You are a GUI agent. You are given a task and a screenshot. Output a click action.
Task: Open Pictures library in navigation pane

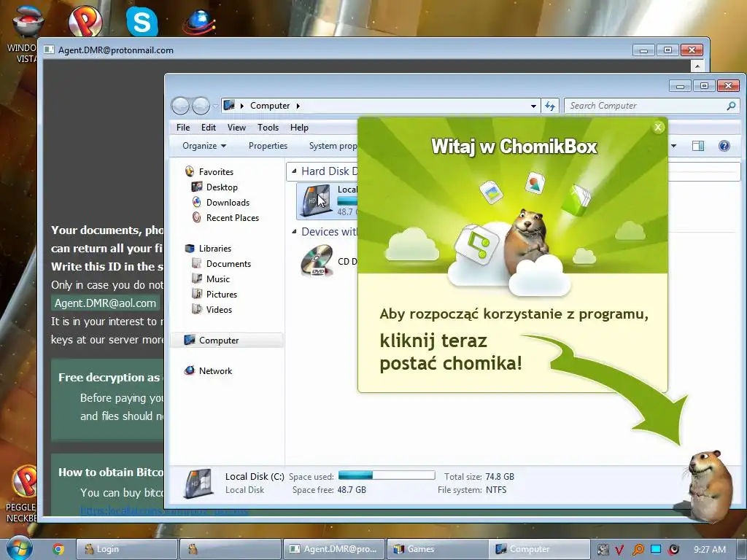click(222, 295)
